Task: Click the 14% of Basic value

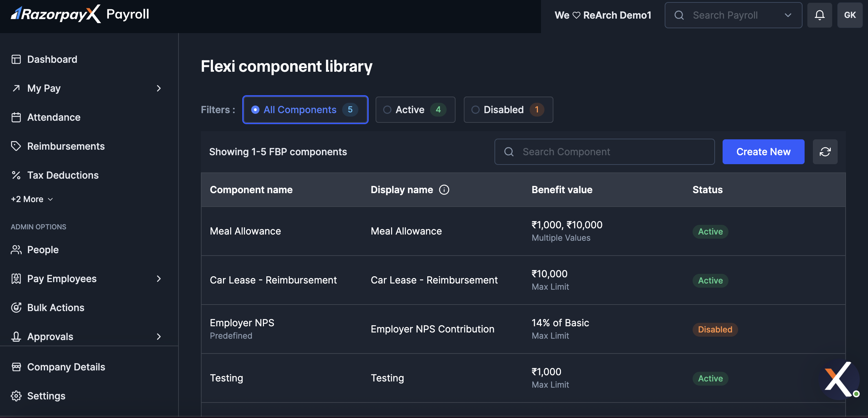Action: [x=560, y=323]
